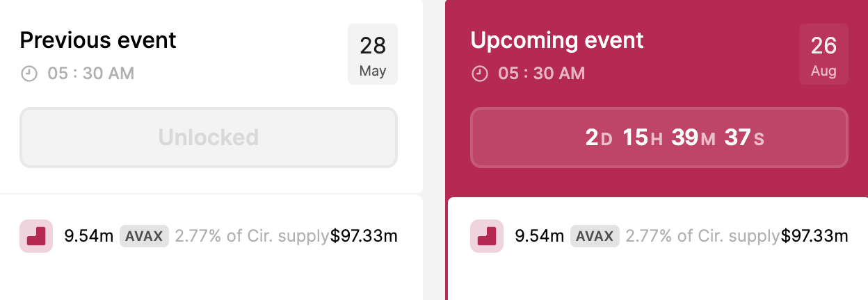Open the Upcoming event heading

[x=557, y=40]
